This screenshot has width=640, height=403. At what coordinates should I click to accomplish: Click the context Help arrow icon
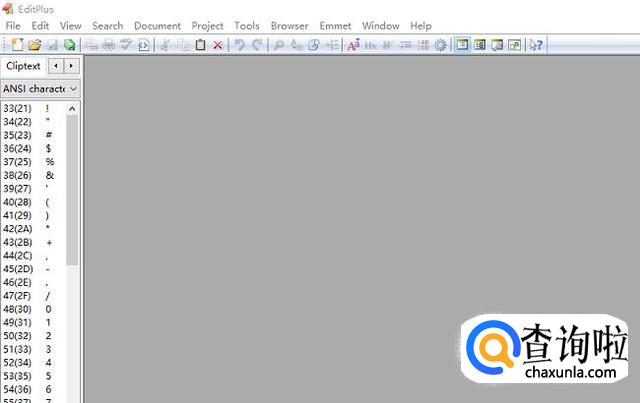(537, 45)
